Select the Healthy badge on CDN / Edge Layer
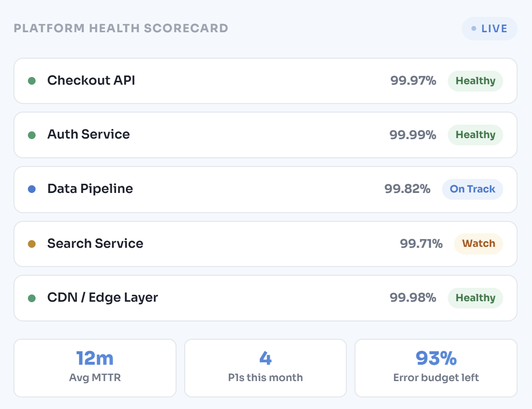The image size is (532, 409). pos(475,298)
